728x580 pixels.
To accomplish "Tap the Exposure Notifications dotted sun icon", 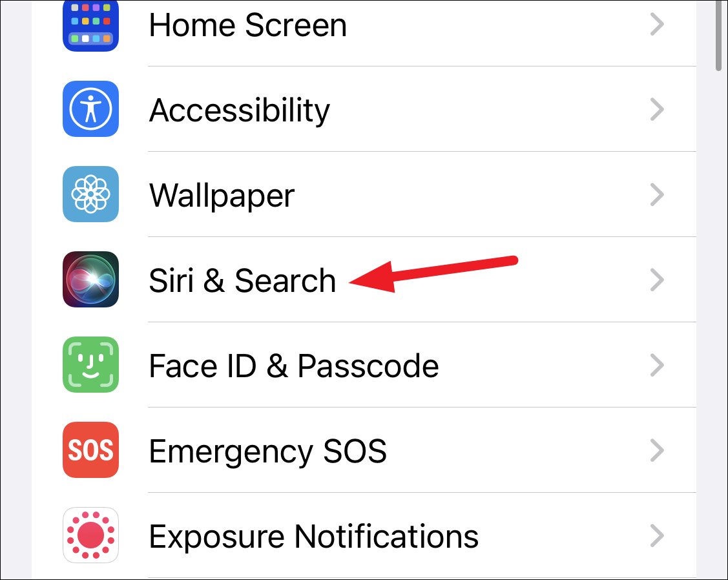I will click(x=90, y=535).
